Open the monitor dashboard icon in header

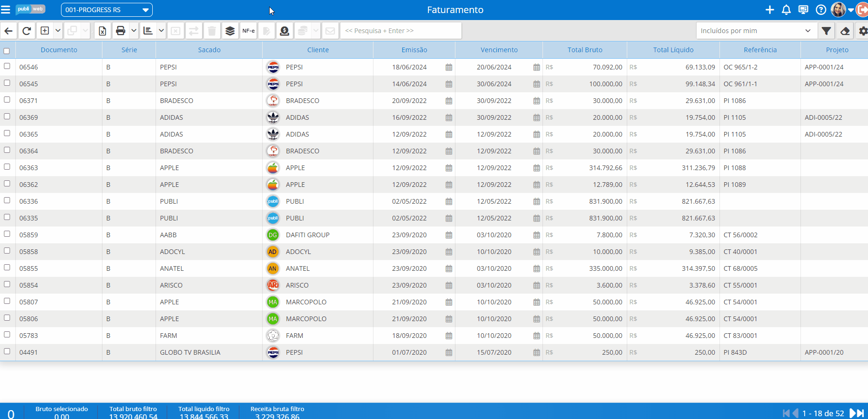pos(803,10)
